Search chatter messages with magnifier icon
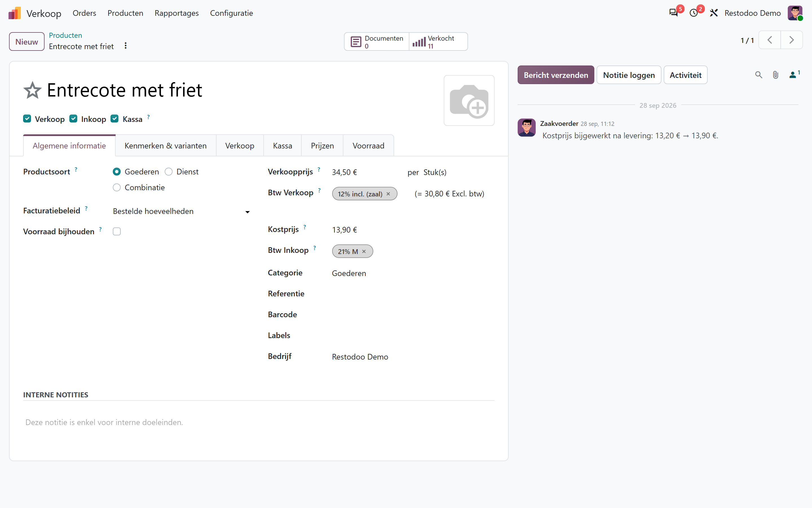The height and width of the screenshot is (508, 812). point(759,75)
